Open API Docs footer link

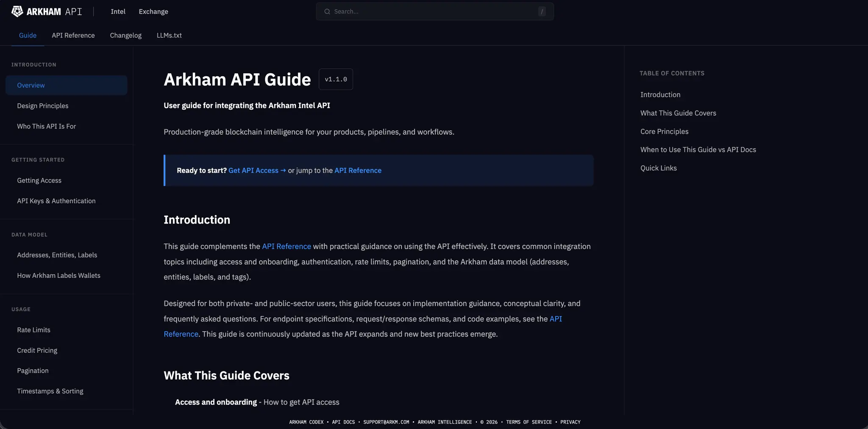pyautogui.click(x=343, y=422)
